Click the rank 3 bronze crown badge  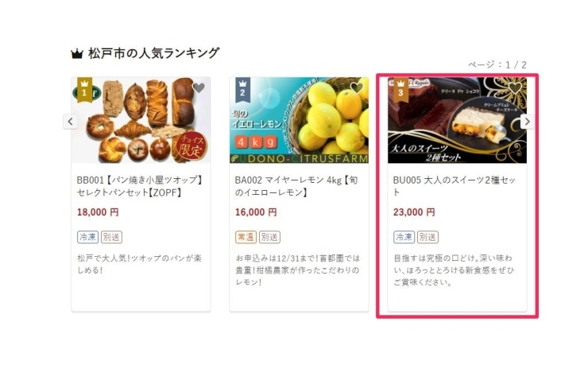[x=401, y=90]
